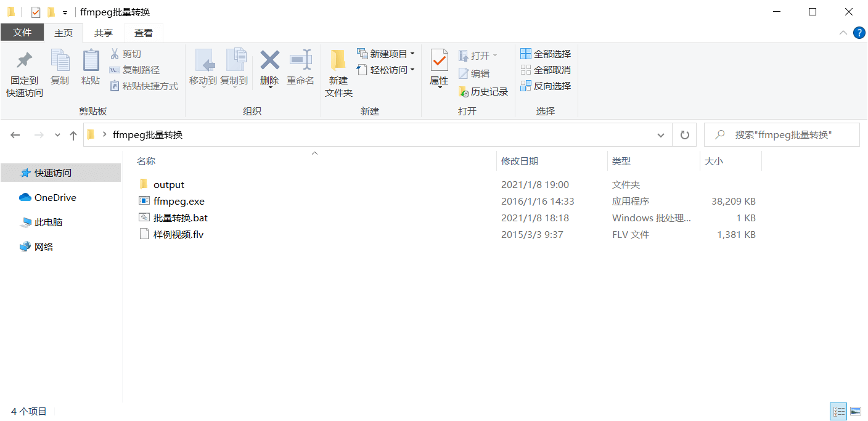The height and width of the screenshot is (421, 868).
Task: Click the 粘贴 clipboard icon
Action: 91,61
